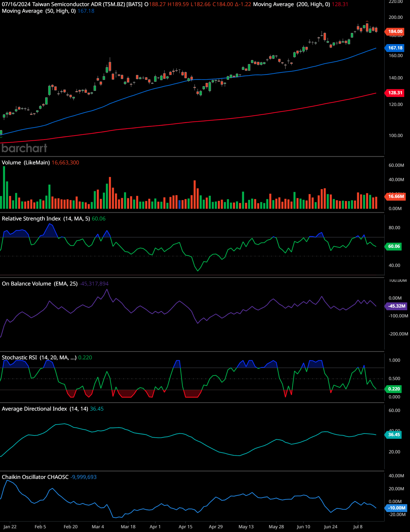This screenshot has width=410, height=532.
Task: Click the H189.59 high price value
Action: tap(178, 4)
